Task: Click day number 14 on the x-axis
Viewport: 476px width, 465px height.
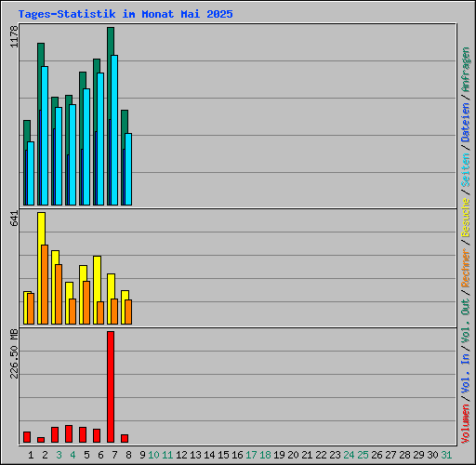Action: point(209,455)
